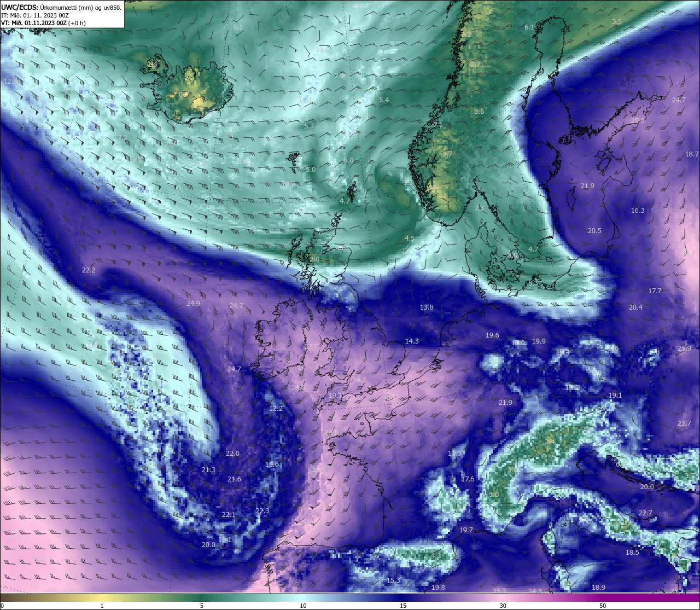This screenshot has height=610, width=700.
Task: Click the 11.6 value west of Brittany
Action: pyautogui.click(x=272, y=464)
